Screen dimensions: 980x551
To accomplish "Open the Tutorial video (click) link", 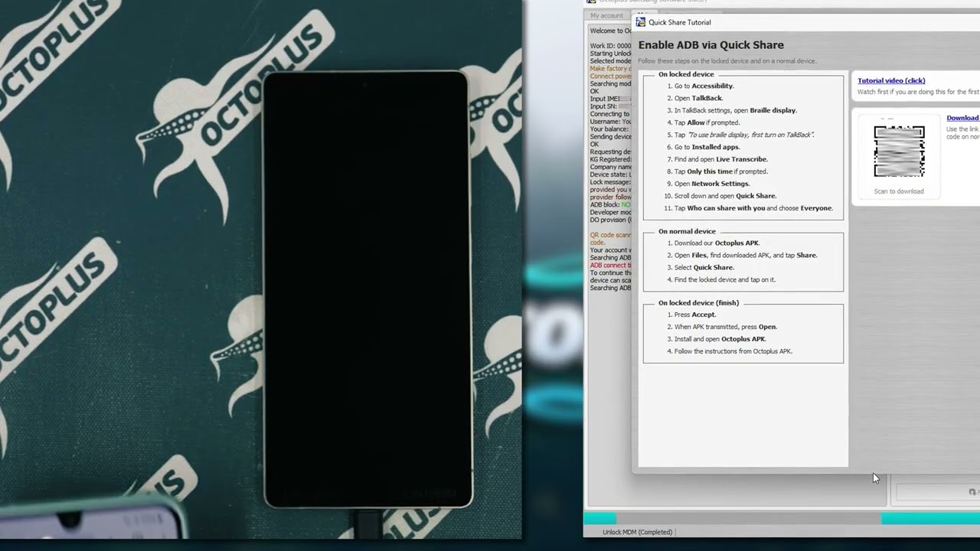I will click(891, 80).
